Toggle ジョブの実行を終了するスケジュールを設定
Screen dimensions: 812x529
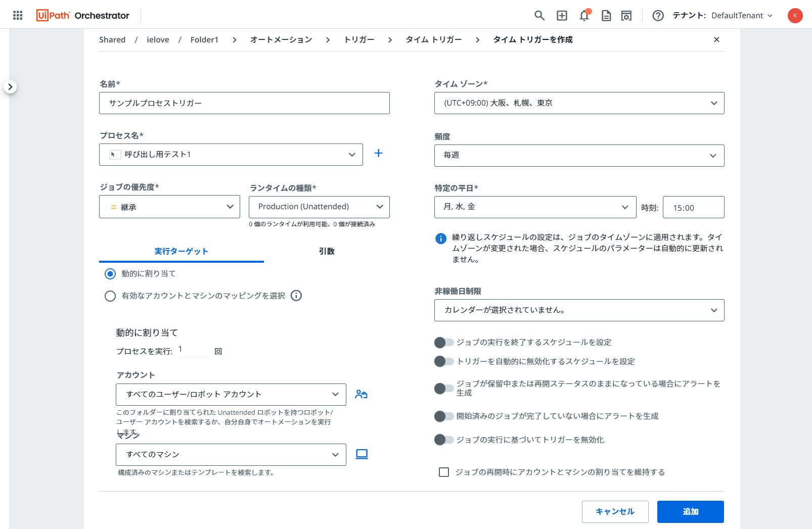(444, 343)
